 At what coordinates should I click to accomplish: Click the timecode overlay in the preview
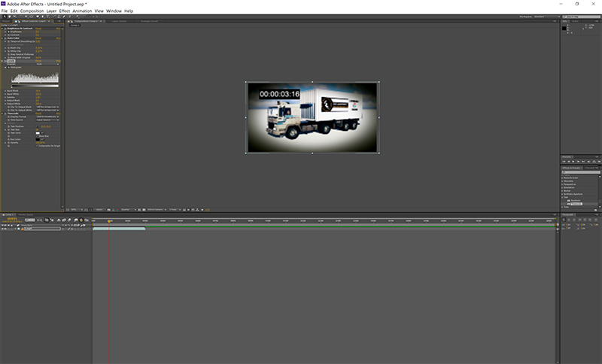279,94
